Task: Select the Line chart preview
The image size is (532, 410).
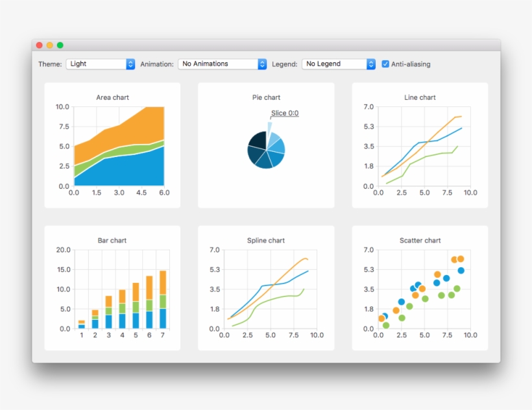Action: tap(419, 145)
